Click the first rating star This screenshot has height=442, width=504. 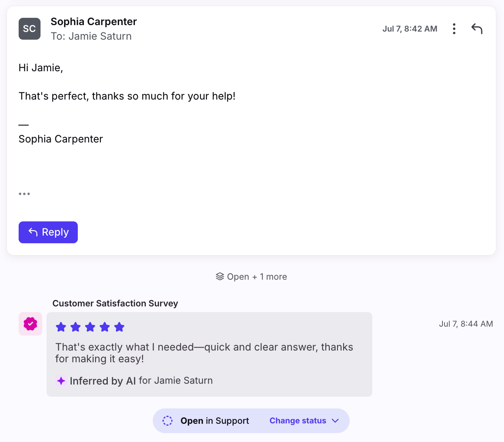pyautogui.click(x=61, y=327)
